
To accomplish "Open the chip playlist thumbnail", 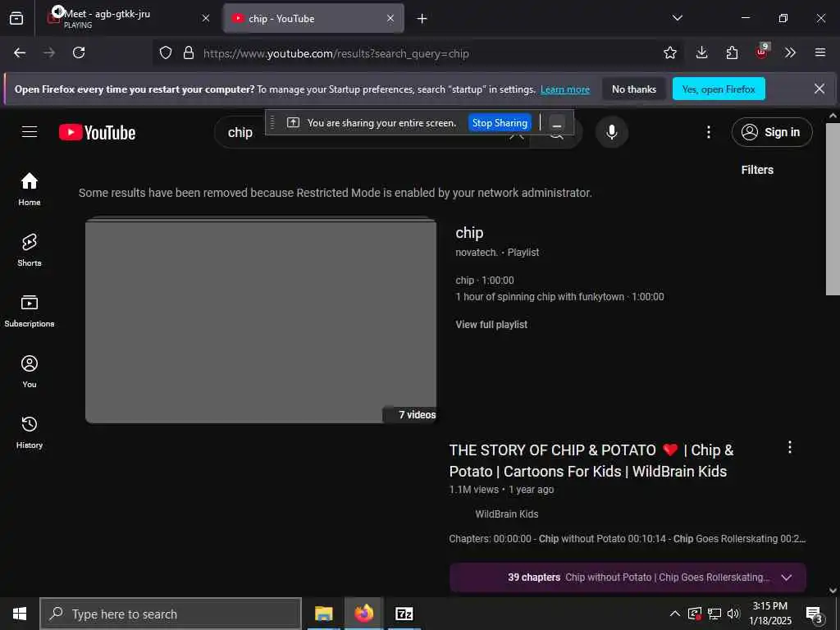I will point(260,320).
